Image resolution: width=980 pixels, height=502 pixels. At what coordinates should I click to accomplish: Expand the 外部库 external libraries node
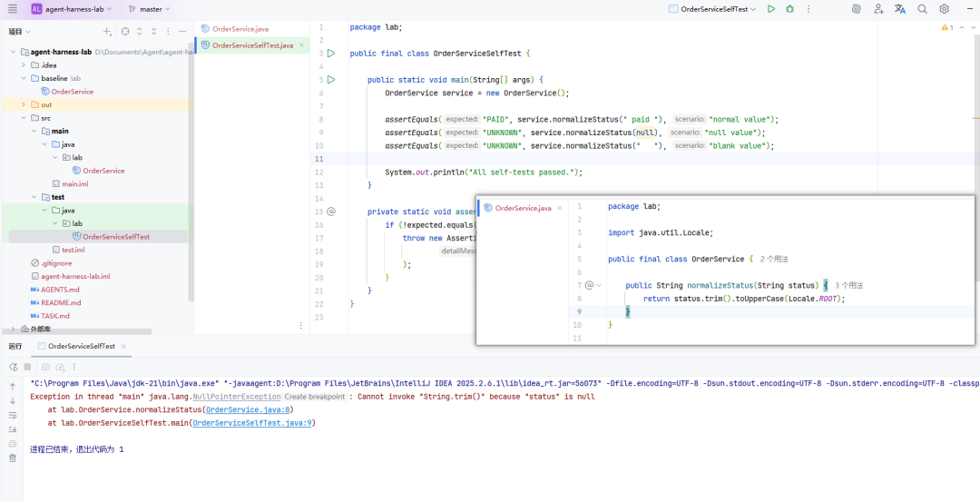point(14,329)
